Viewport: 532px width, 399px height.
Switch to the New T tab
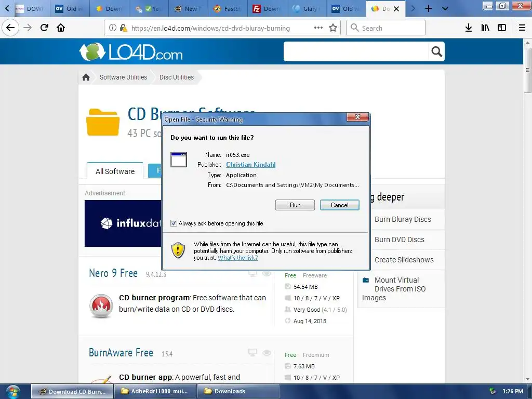(188, 9)
